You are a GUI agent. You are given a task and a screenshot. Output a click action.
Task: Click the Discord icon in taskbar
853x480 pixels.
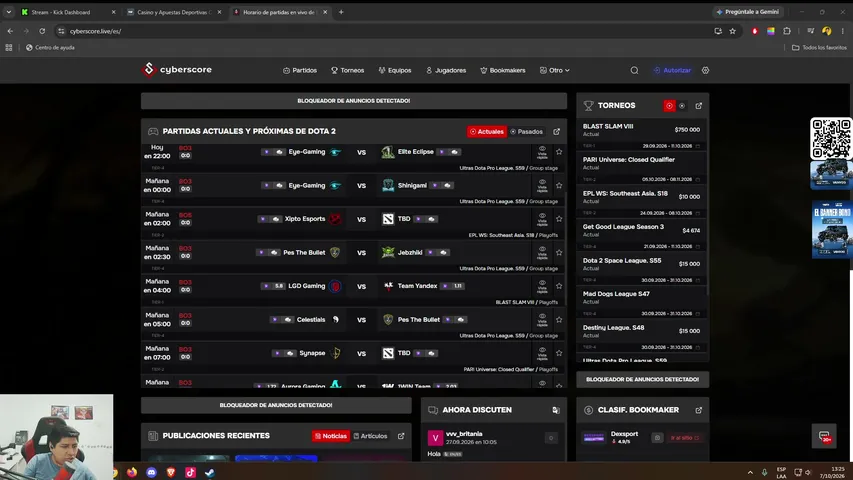coord(151,472)
